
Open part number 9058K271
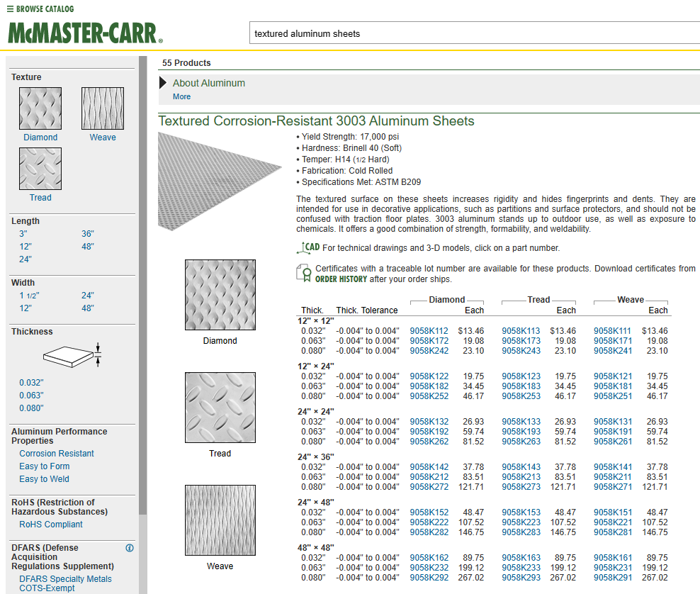pyautogui.click(x=612, y=487)
